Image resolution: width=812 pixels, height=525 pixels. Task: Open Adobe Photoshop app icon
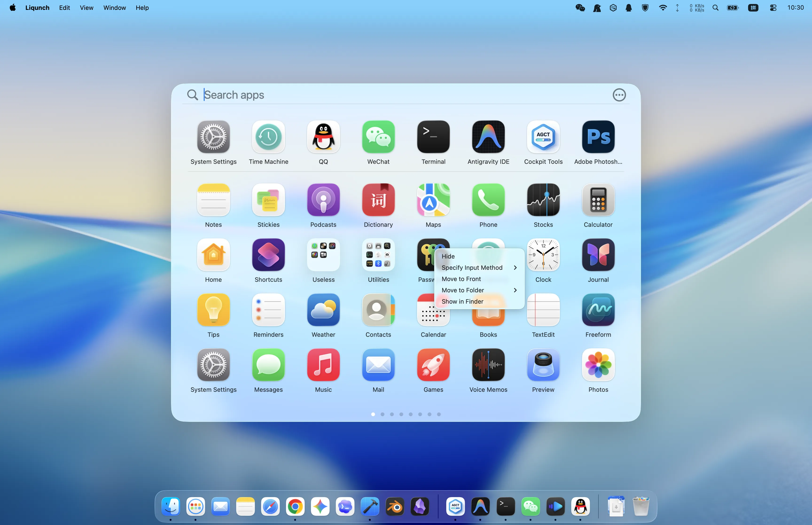click(x=598, y=137)
